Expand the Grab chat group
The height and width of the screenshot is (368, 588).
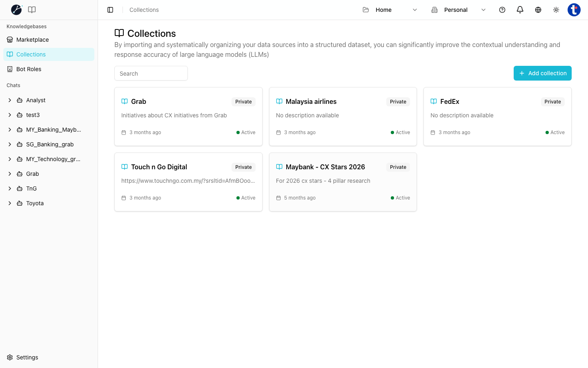(10, 174)
